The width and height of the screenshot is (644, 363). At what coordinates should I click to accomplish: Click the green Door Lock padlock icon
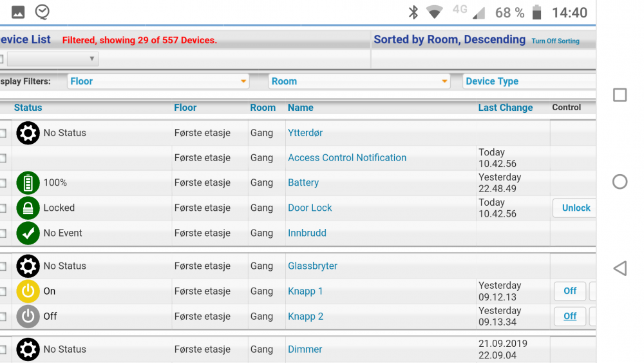(x=28, y=208)
